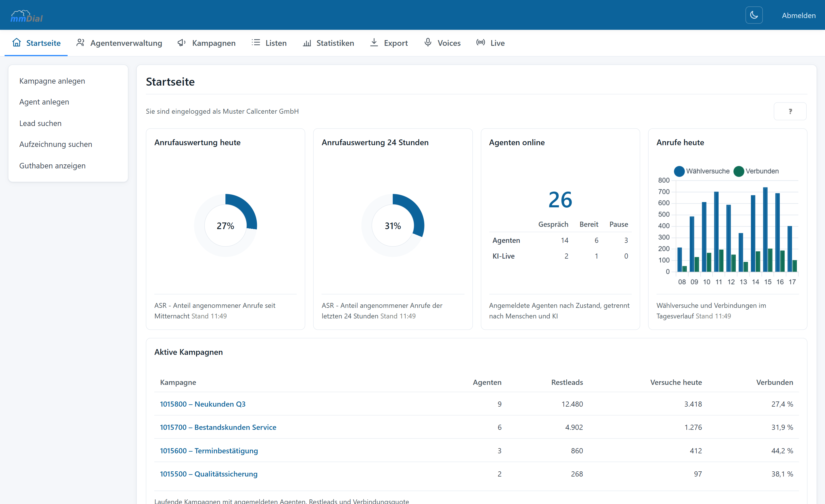The height and width of the screenshot is (504, 825).
Task: Click the Verbunden column header
Action: click(x=775, y=382)
